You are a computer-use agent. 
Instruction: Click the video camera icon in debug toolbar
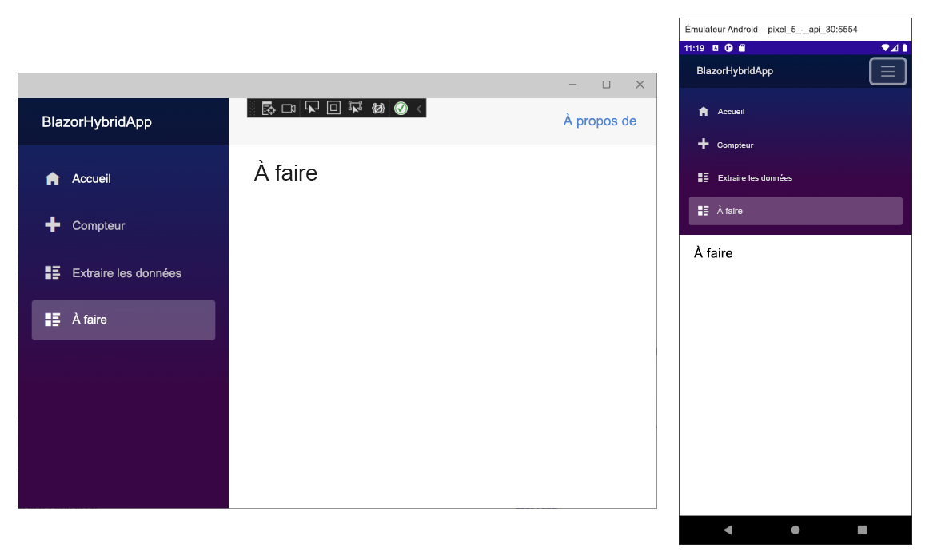(x=289, y=109)
